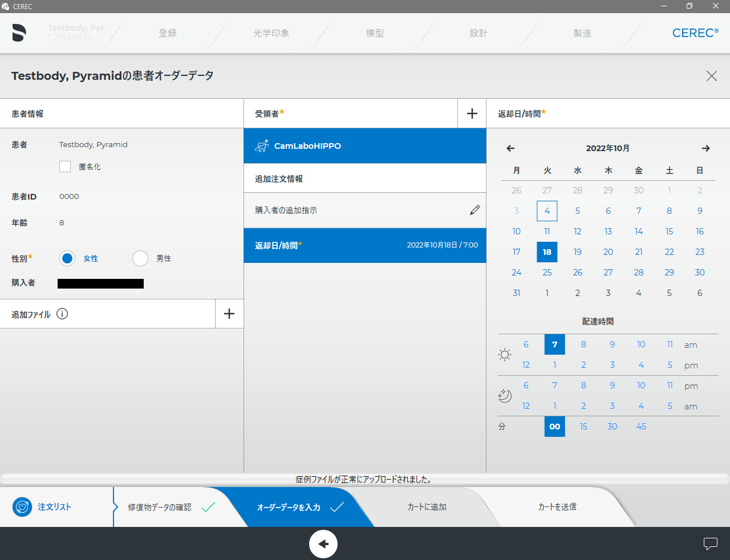Click the back arrow button at bottom
This screenshot has width=730, height=560.
click(323, 543)
